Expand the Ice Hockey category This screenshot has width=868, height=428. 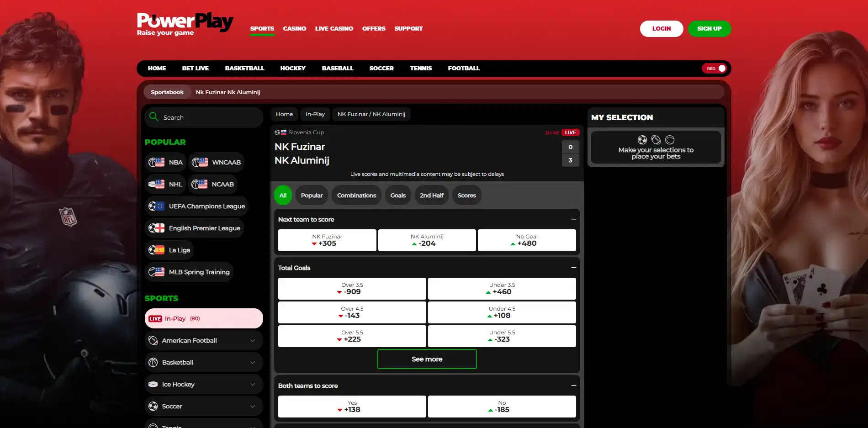(x=253, y=384)
